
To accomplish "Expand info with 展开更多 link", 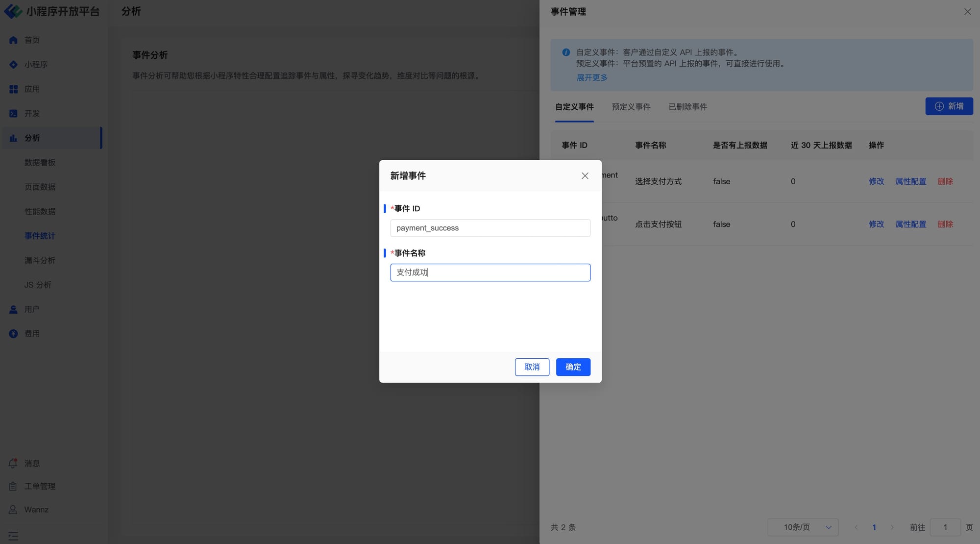I will (591, 77).
